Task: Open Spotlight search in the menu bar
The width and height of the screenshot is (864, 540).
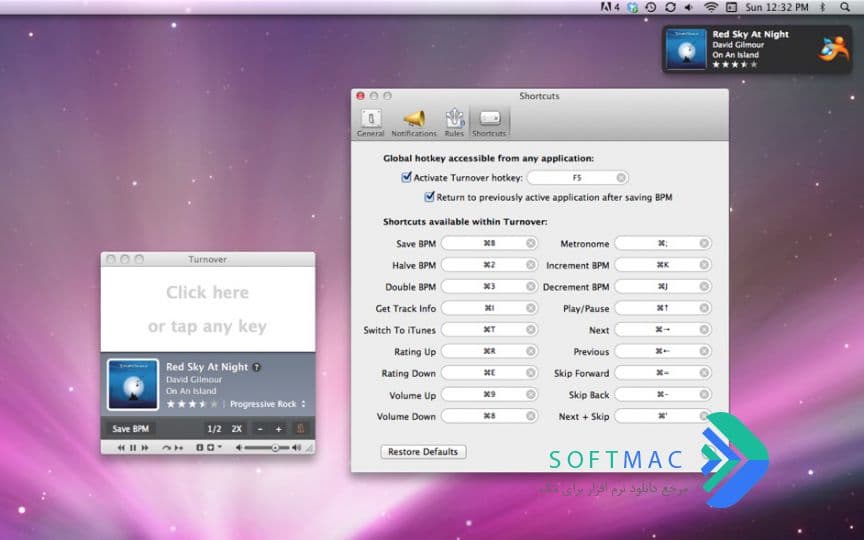Action: (845, 7)
